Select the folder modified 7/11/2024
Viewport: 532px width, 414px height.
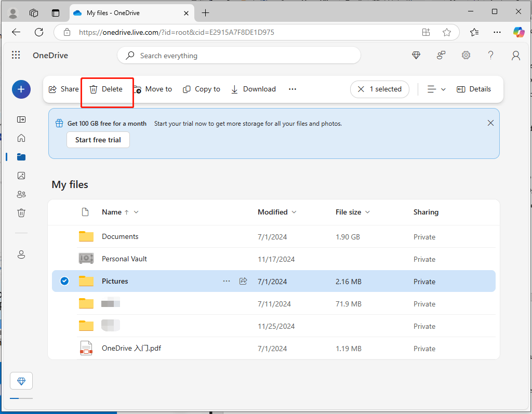point(274,303)
